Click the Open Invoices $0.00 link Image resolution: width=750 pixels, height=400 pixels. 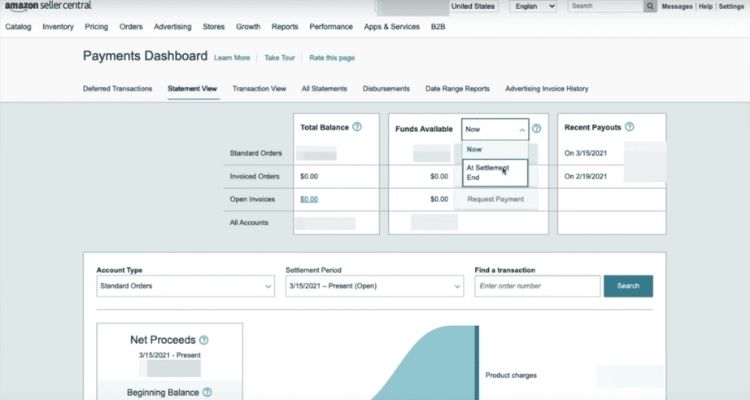point(309,199)
